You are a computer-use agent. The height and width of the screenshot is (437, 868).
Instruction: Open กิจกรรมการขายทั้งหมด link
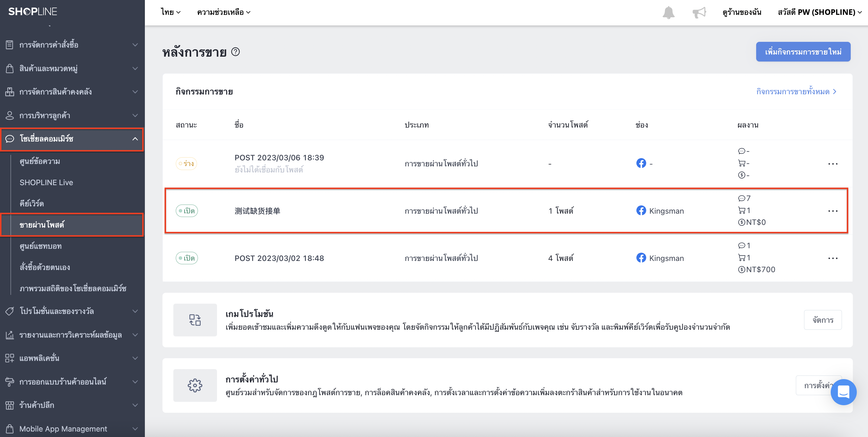point(796,92)
